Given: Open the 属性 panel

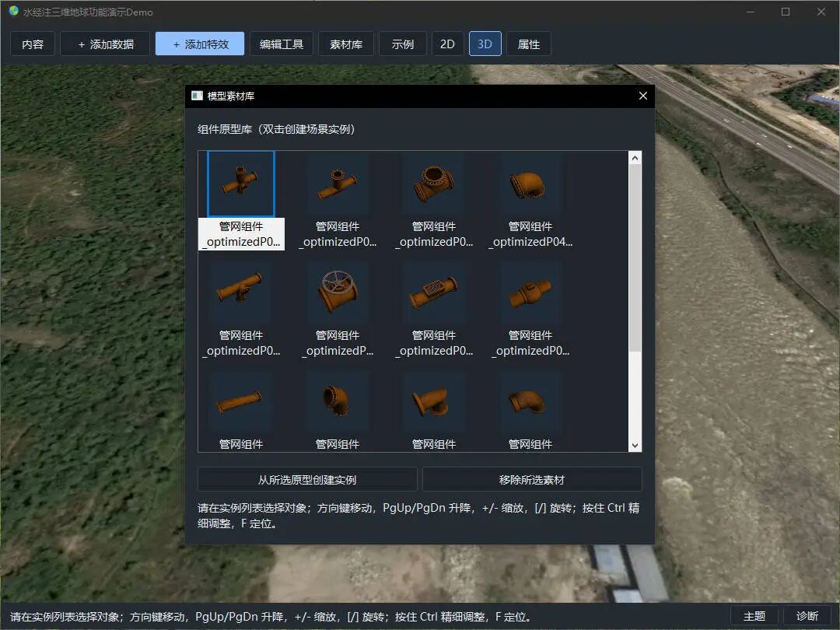Looking at the screenshot, I should pos(529,44).
